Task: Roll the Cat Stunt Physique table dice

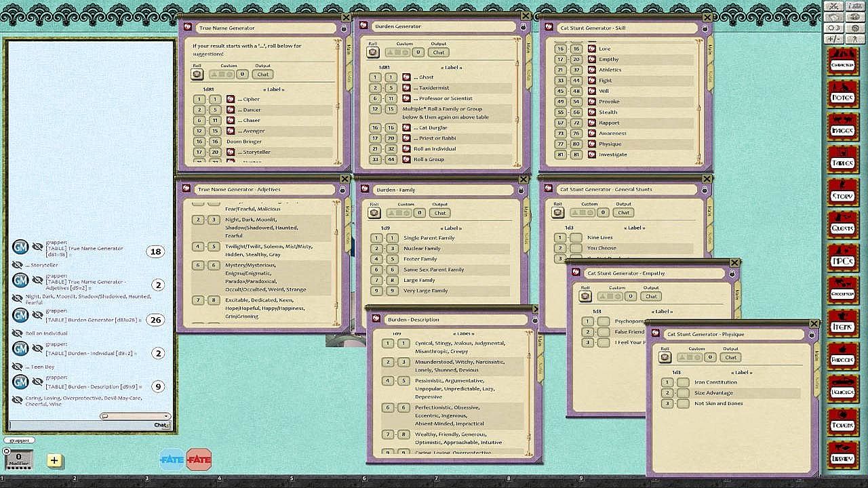Action: click(665, 357)
